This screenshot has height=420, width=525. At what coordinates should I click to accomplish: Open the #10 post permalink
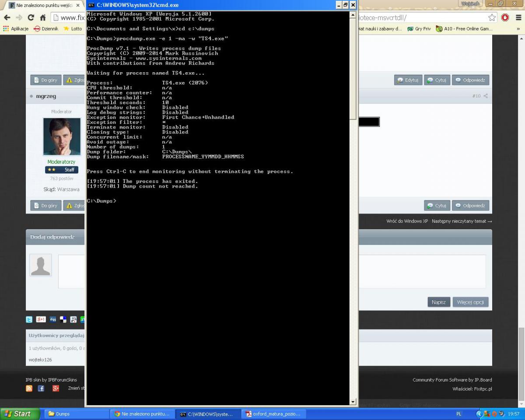coord(476,96)
